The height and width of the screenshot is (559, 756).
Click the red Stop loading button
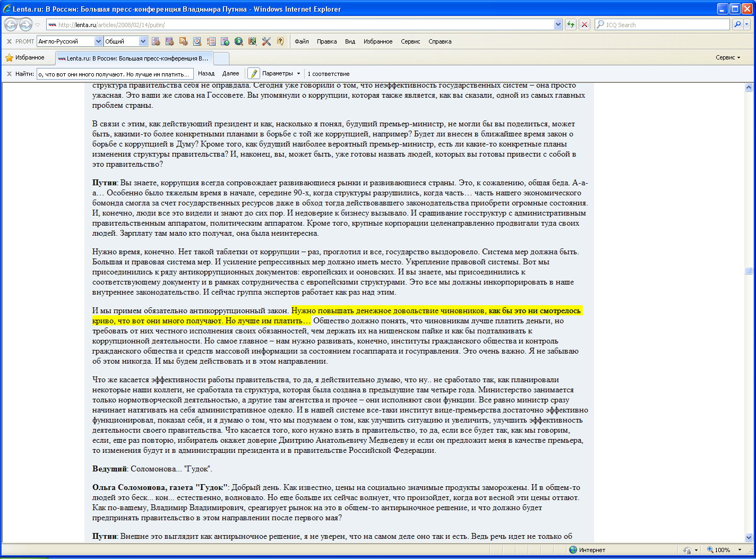pyautogui.click(x=585, y=24)
